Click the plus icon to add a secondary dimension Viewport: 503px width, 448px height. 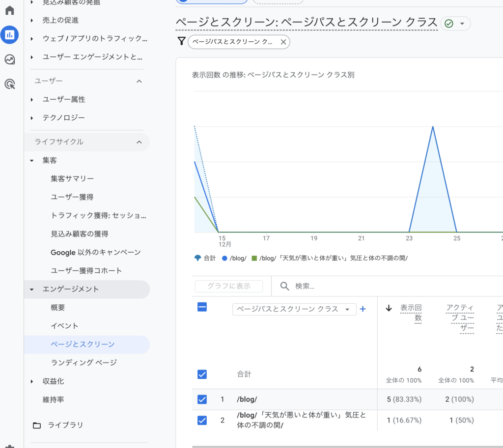click(x=362, y=309)
